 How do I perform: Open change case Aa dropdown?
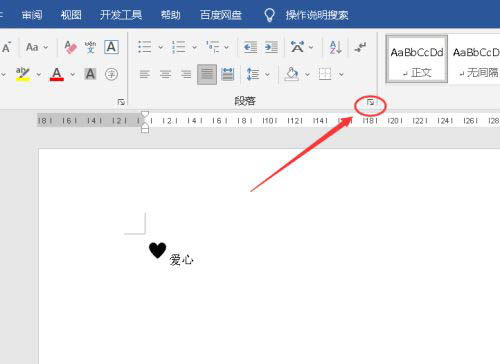(x=37, y=47)
